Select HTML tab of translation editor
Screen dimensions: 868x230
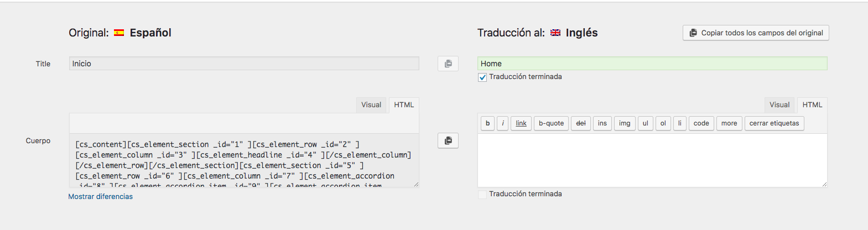coord(812,105)
